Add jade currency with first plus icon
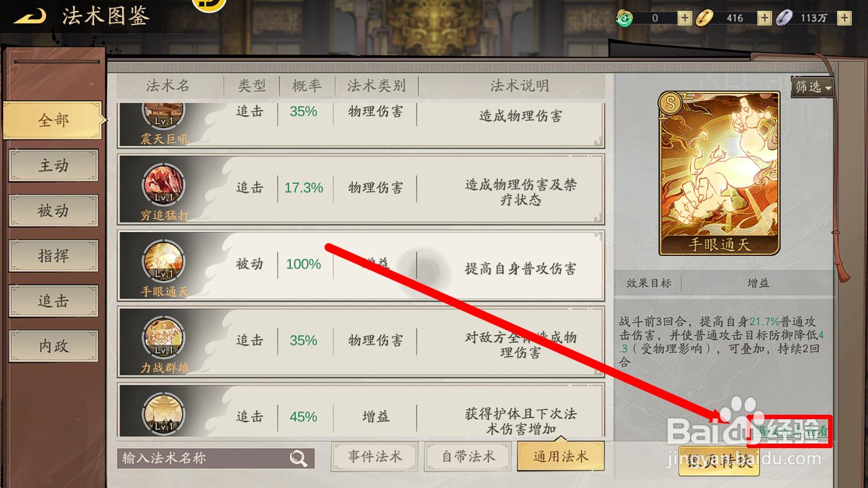Screen dimensions: 868x488 pos(684,18)
